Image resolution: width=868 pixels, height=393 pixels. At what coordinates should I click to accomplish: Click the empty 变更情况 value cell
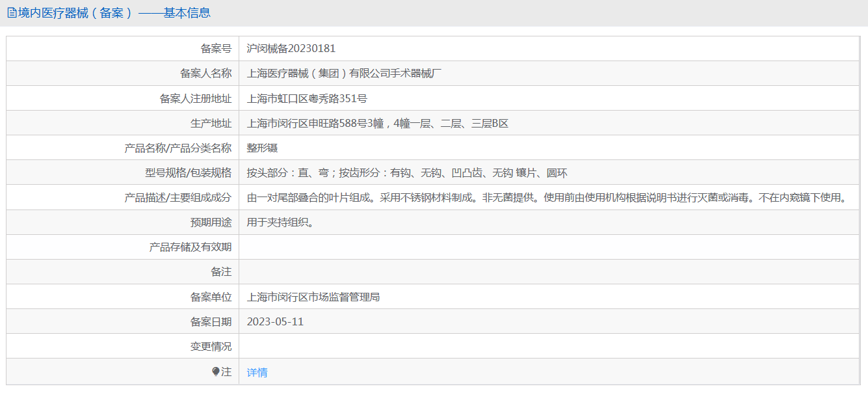coord(549,346)
